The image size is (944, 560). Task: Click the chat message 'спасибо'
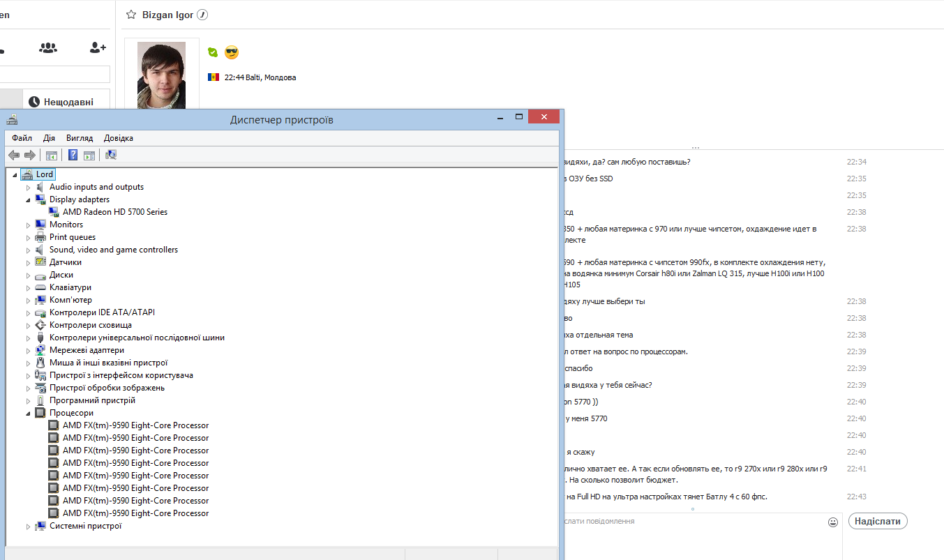tap(579, 368)
